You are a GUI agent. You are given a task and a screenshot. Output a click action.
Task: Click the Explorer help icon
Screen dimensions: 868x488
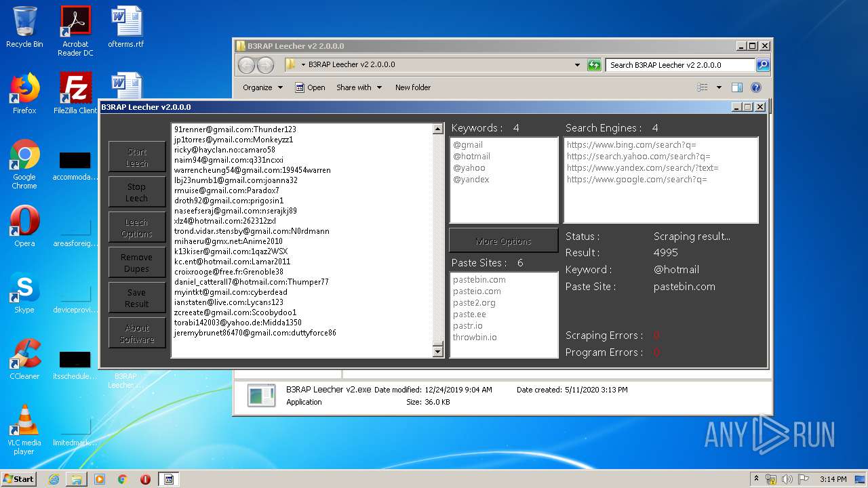(x=756, y=87)
